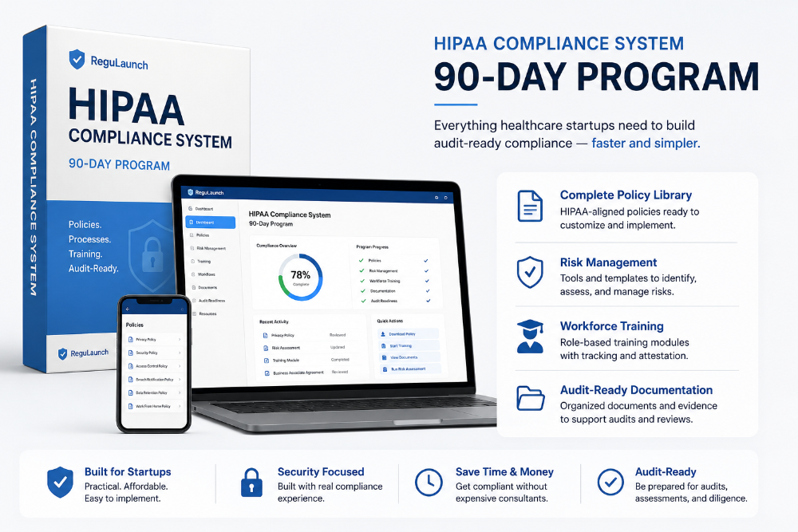Open Audit Readiness in the laptop sidebar
The image size is (798, 532).
(208, 301)
